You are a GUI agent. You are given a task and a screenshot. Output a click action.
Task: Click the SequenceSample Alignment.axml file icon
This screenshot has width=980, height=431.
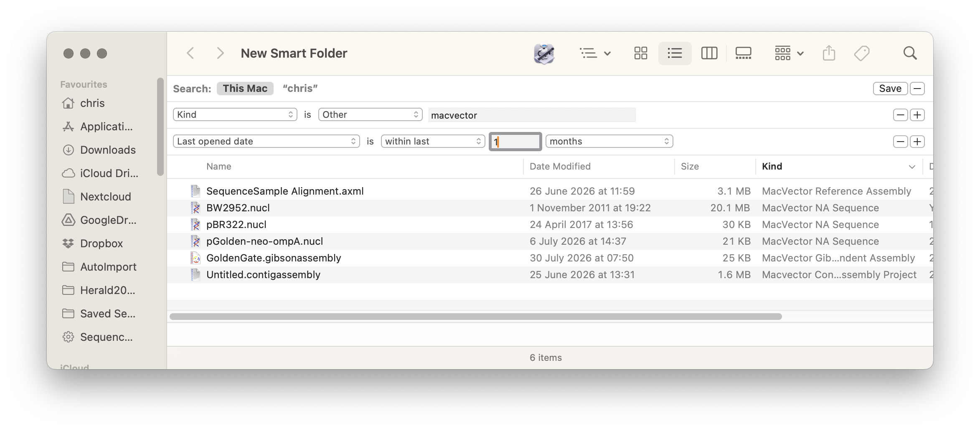coord(195,191)
